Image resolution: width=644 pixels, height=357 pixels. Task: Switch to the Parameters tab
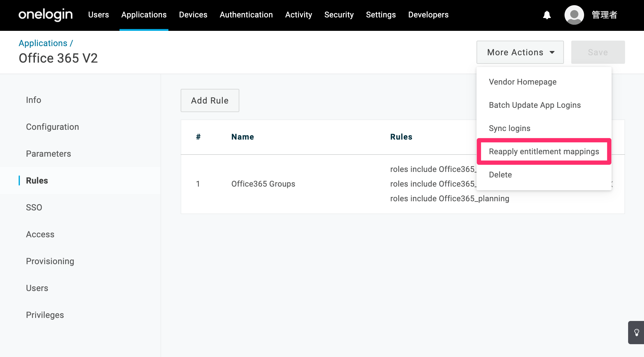[x=48, y=154]
